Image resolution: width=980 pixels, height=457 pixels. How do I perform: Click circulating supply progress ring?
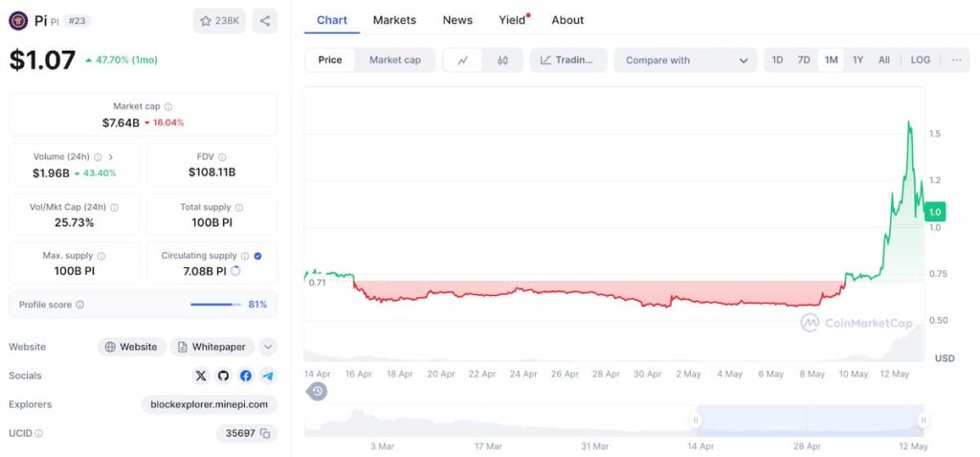coord(235,271)
